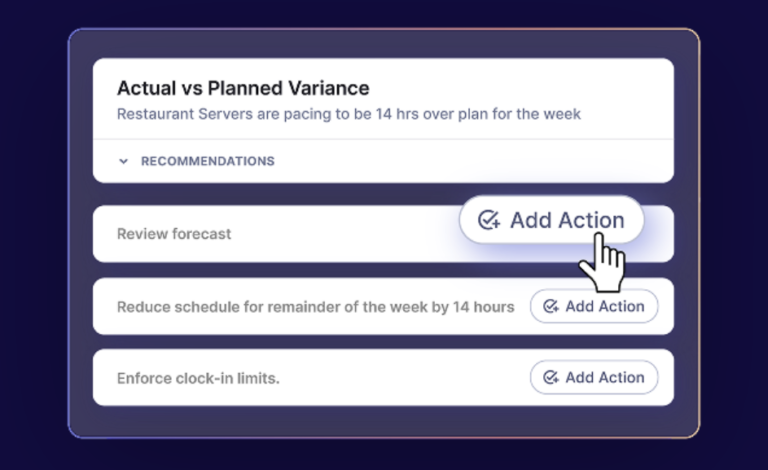
Task: Click the Restaurant Servers pacing summary sentence
Action: [349, 114]
